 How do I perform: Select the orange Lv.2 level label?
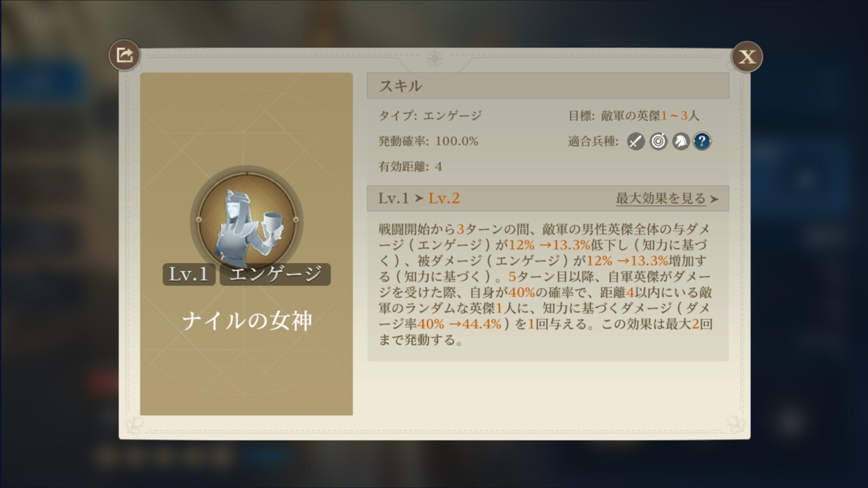(x=444, y=198)
